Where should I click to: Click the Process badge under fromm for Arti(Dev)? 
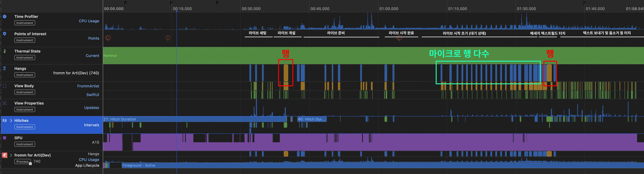(22, 161)
